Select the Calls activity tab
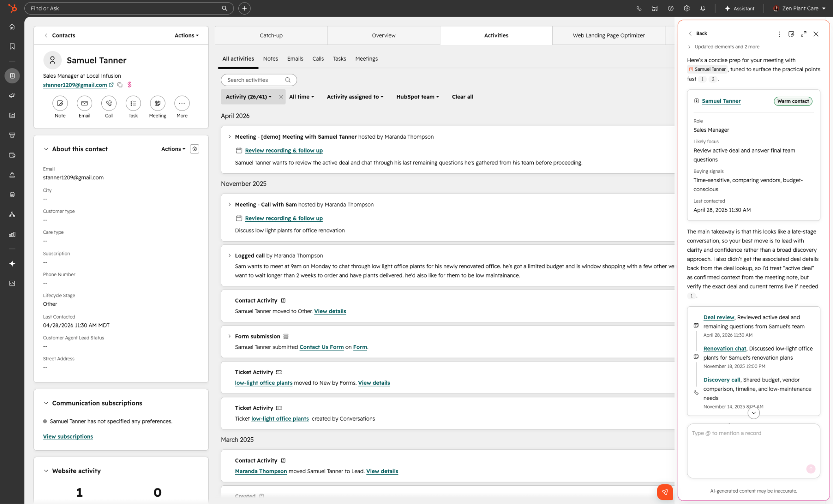The height and width of the screenshot is (504, 833). 318,59
